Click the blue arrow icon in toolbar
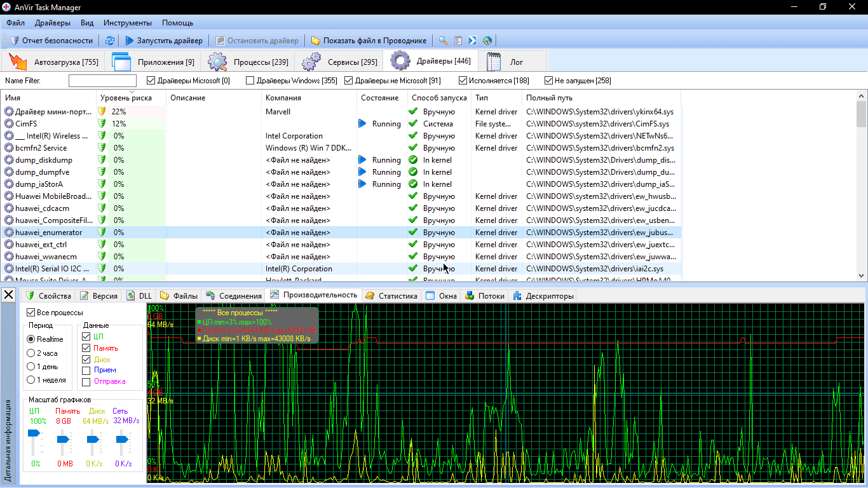868x488 pixels. [473, 41]
